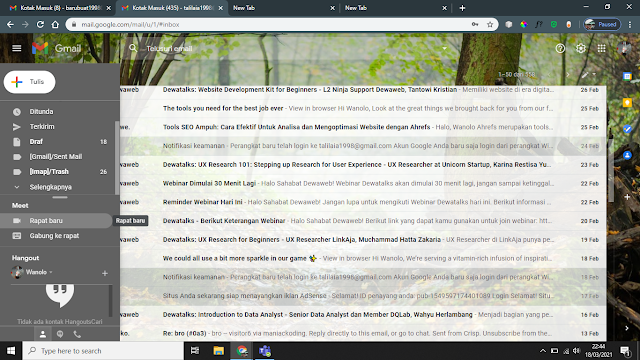Screen dimensions: 640x360
Task: Open Microsoft Teams from taskbar
Action: [265, 351]
